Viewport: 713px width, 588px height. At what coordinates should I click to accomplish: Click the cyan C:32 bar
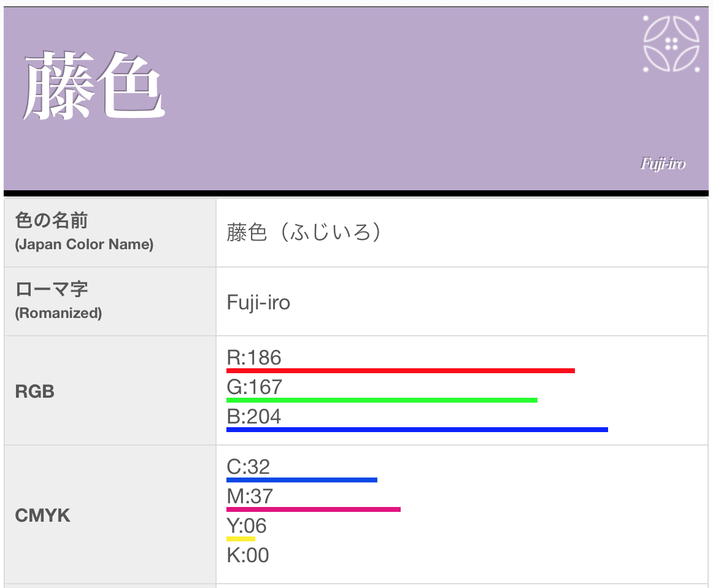[302, 480]
